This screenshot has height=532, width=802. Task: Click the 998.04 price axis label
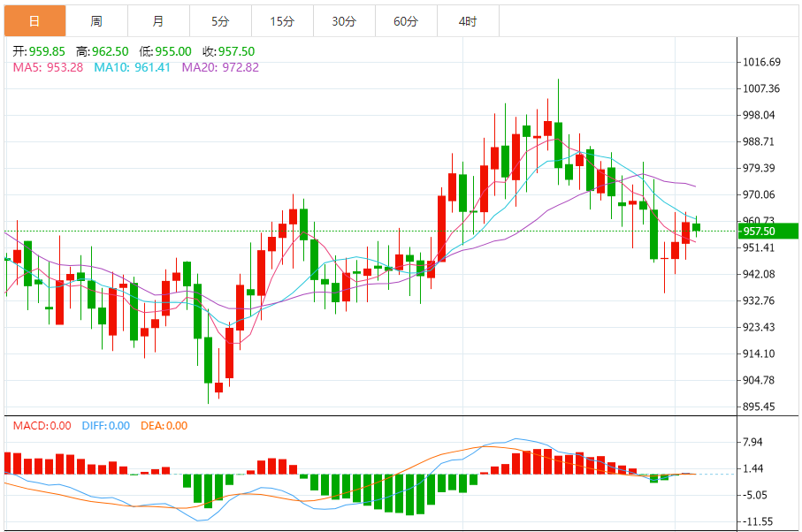759,115
